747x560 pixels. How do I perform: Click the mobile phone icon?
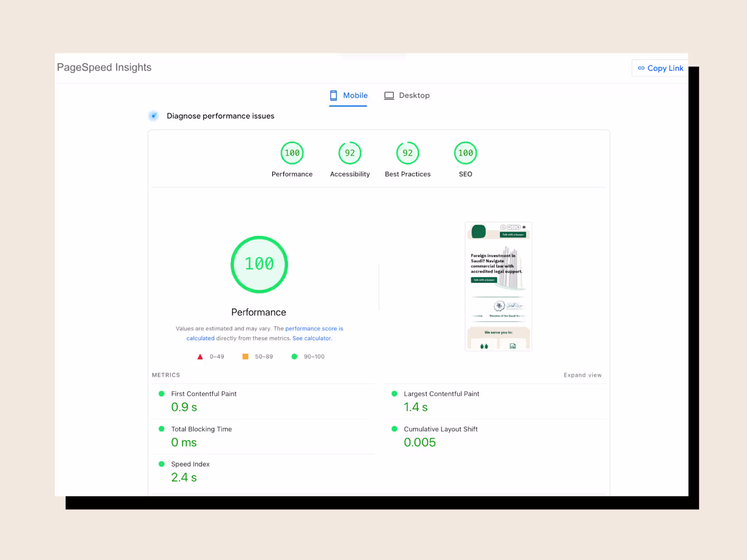click(334, 96)
